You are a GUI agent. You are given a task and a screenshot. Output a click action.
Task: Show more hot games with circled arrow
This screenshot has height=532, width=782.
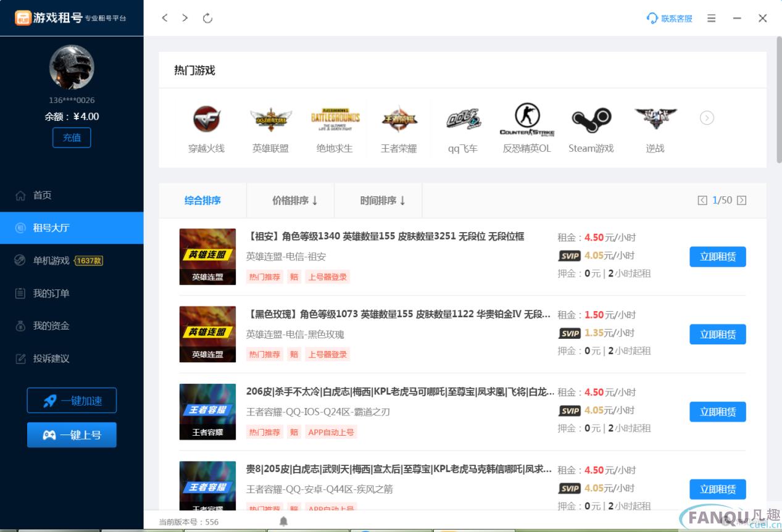click(707, 118)
